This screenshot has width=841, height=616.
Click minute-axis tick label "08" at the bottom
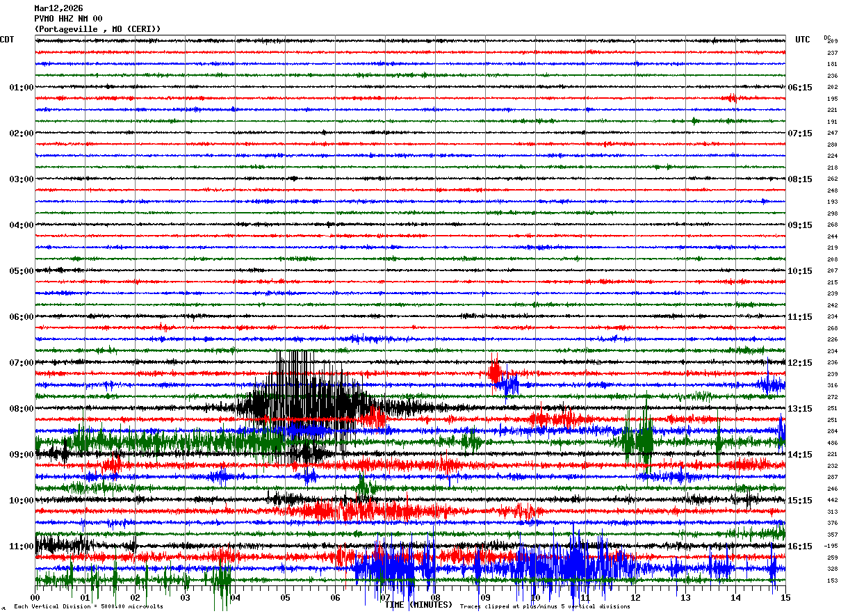[x=436, y=597]
